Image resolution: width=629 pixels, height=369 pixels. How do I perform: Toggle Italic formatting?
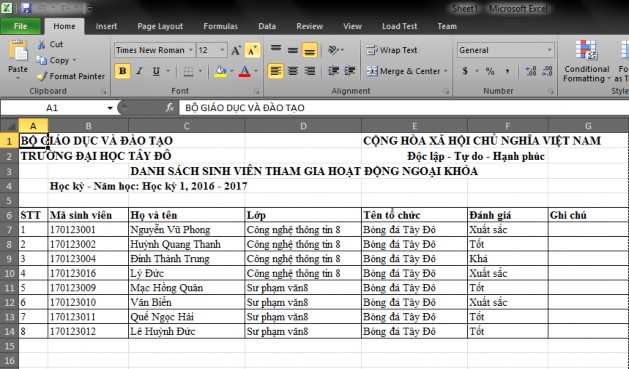pyautogui.click(x=139, y=71)
